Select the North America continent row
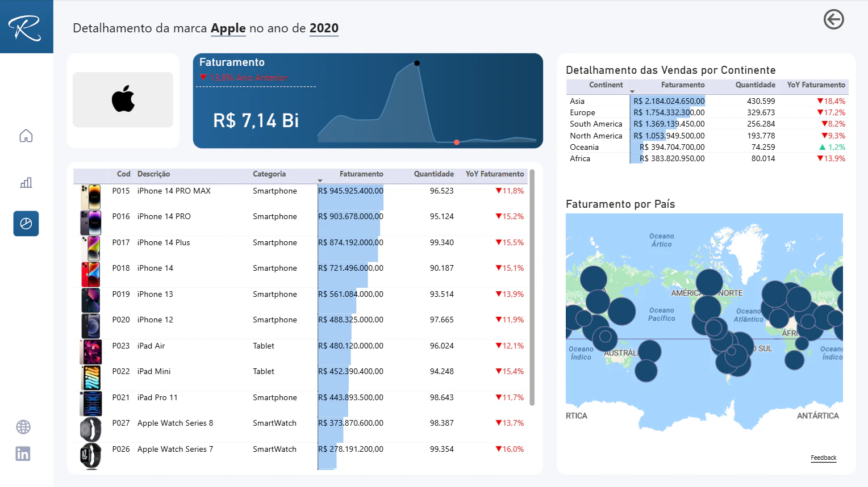868x487 pixels. click(x=707, y=136)
